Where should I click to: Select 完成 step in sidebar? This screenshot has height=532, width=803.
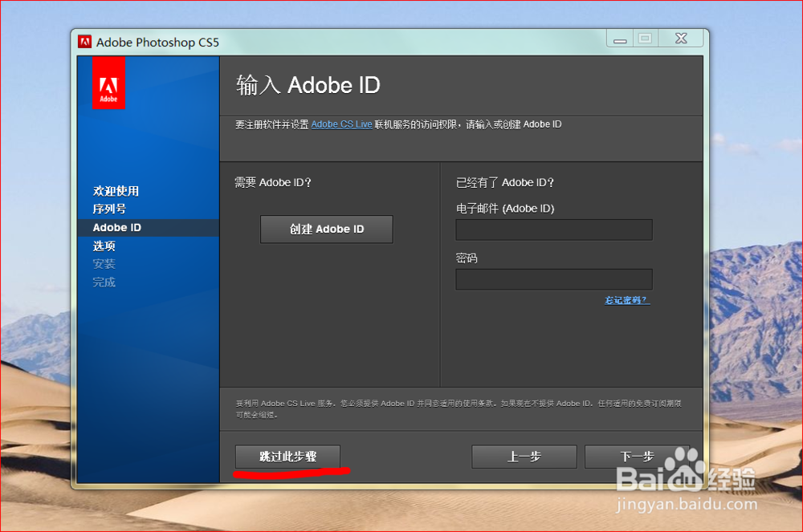click(x=104, y=282)
